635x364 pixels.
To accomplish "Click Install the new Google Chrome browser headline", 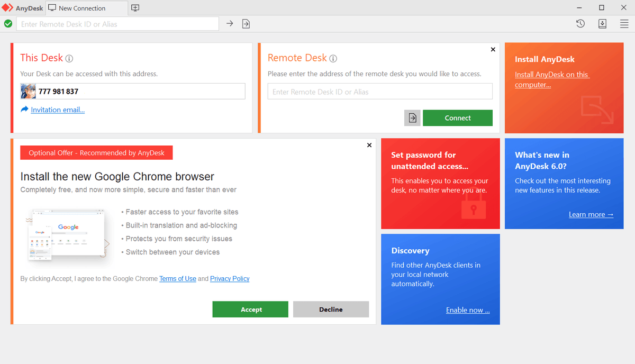I will (x=117, y=177).
